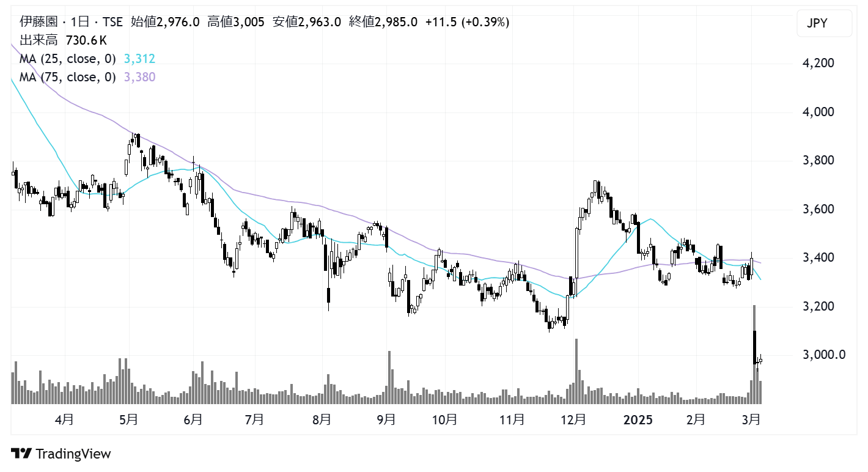Click the 2月 time axis label
Viewport: 868px width, 472px height.
pos(696,420)
